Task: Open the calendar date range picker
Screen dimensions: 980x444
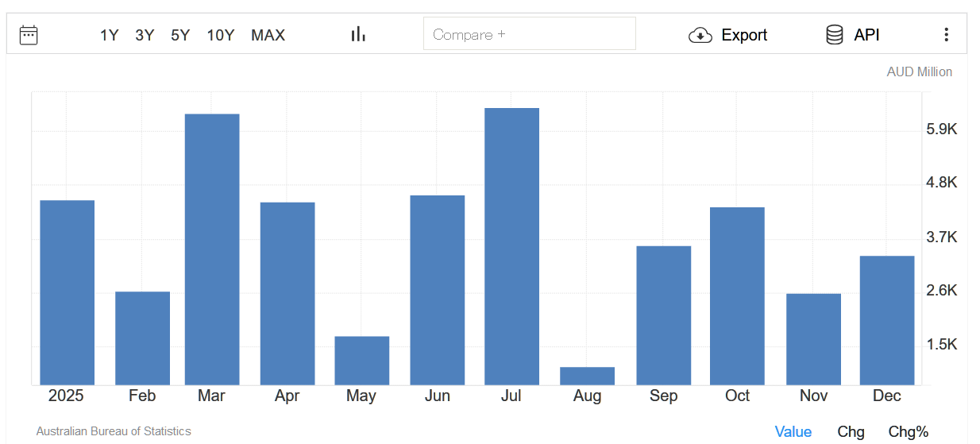Action: (29, 35)
